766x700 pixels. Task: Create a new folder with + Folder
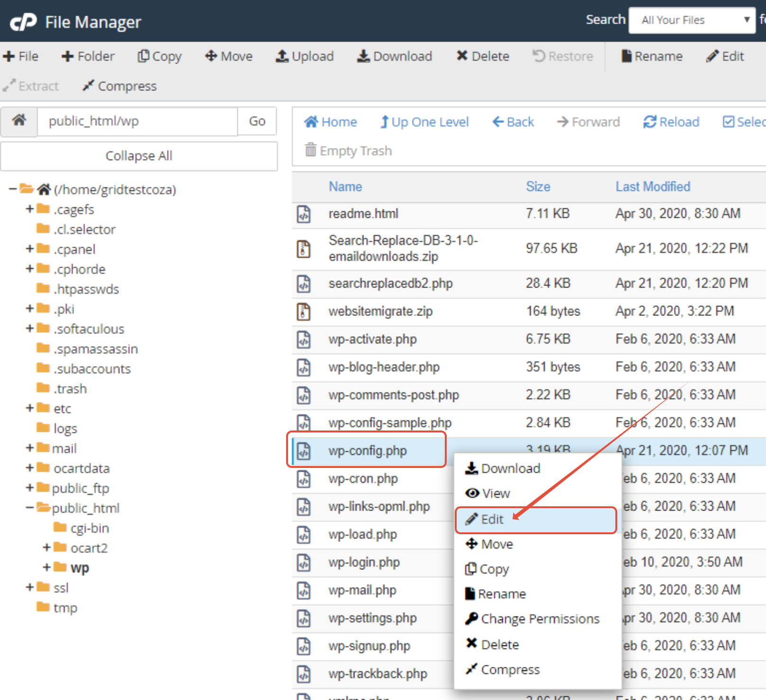[x=88, y=56]
